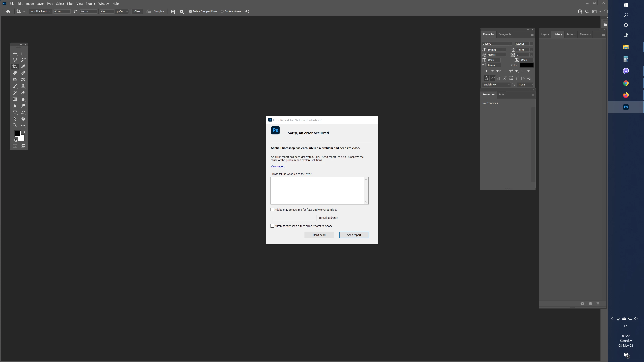Image resolution: width=644 pixels, height=362 pixels.
Task: Select the Zoom tool in toolbox
Action: tap(15, 125)
